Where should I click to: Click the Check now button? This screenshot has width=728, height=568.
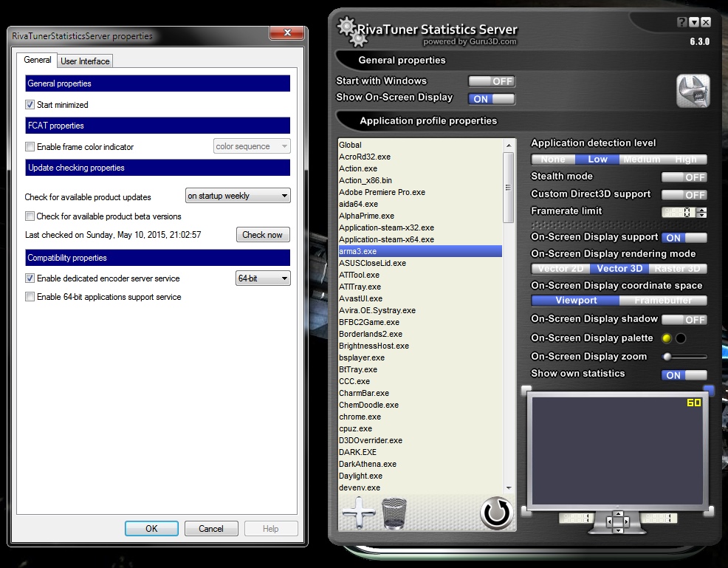(263, 235)
